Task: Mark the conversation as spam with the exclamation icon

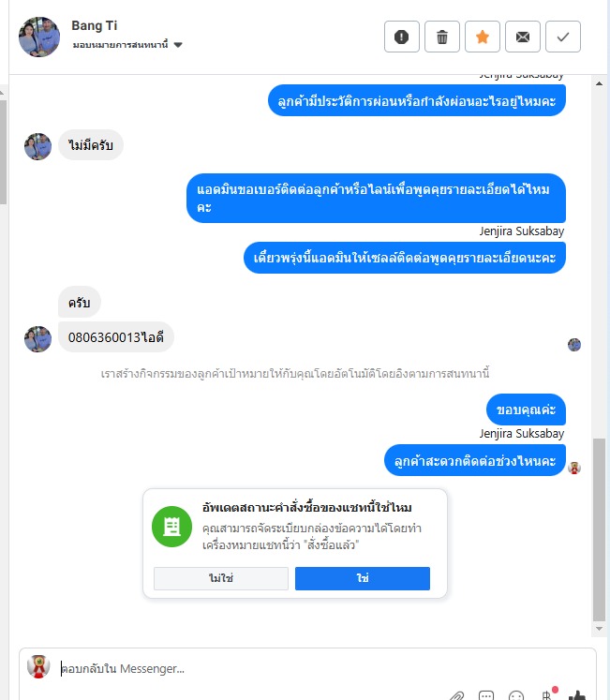Action: coord(401,37)
